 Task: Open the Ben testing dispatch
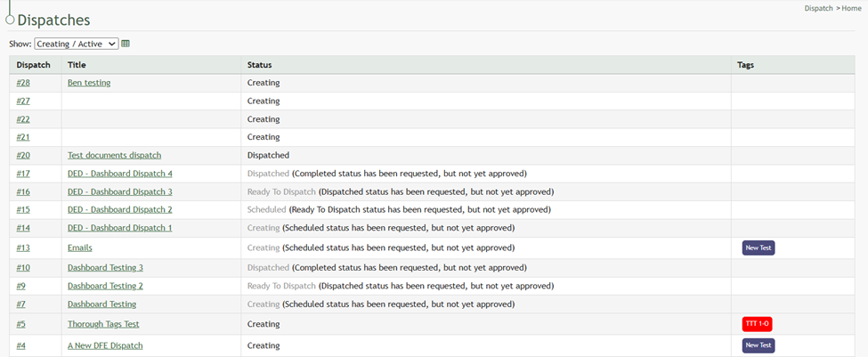point(89,83)
